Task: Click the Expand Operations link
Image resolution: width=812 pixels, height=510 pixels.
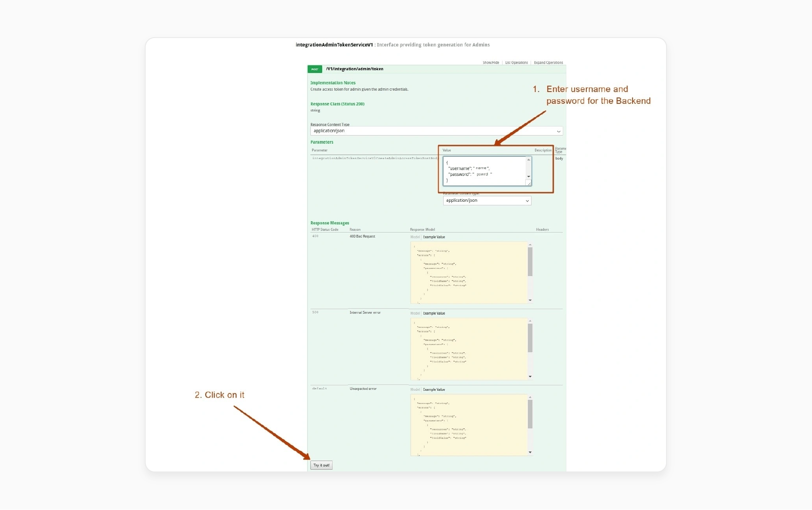Action: [x=548, y=63]
